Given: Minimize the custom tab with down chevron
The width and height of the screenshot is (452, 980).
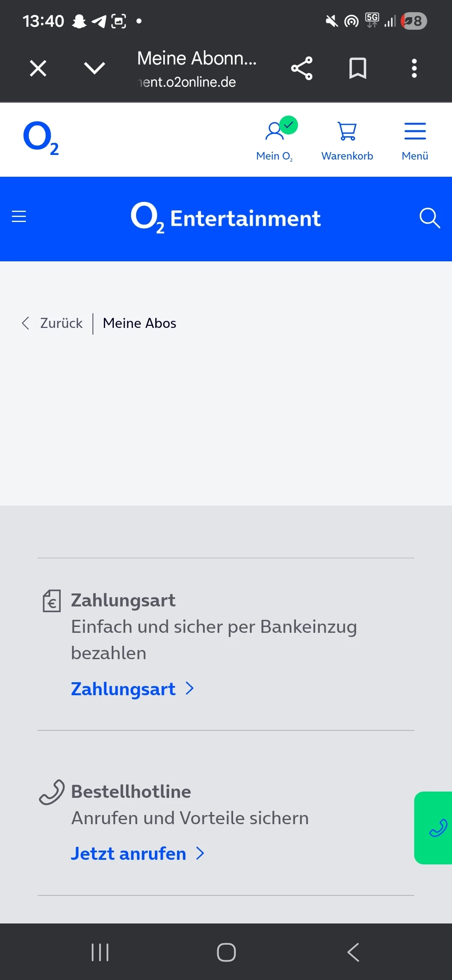Looking at the screenshot, I should coord(95,68).
